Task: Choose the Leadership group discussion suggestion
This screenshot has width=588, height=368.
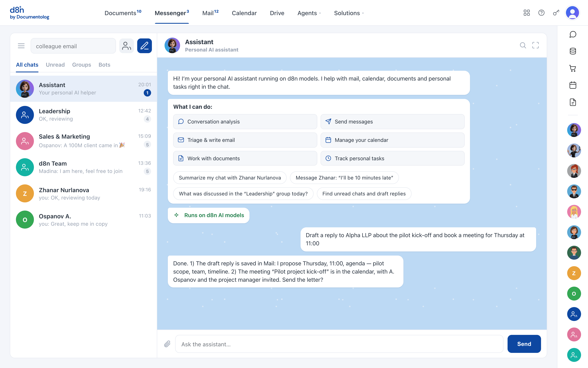Action: pyautogui.click(x=243, y=193)
